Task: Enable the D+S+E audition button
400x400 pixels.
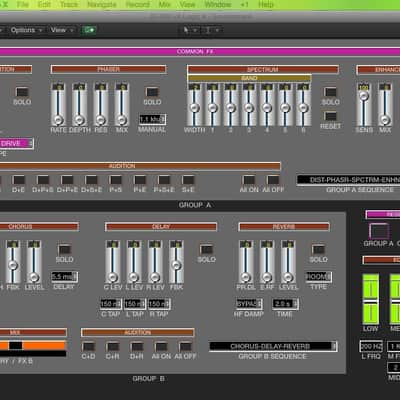Action: (91, 180)
